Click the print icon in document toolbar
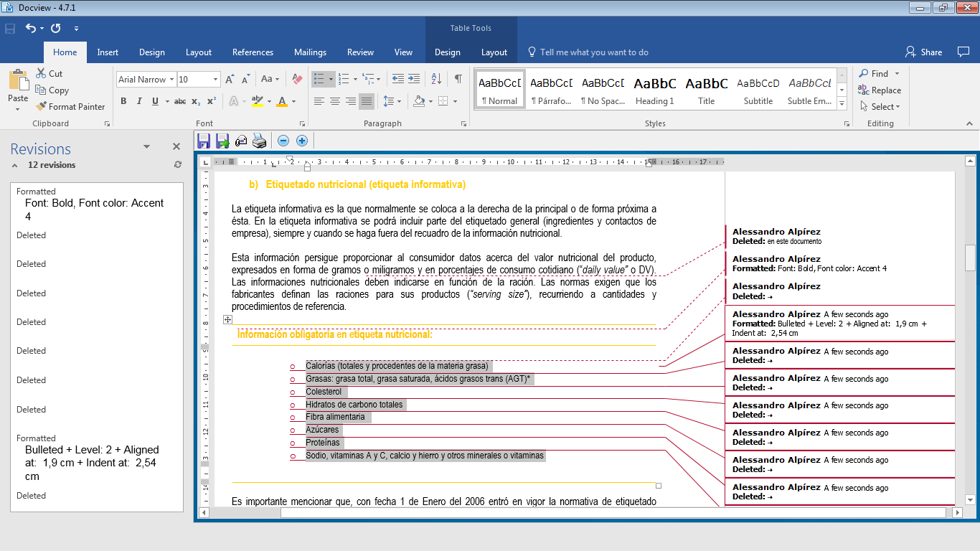The image size is (980, 551). [x=259, y=141]
